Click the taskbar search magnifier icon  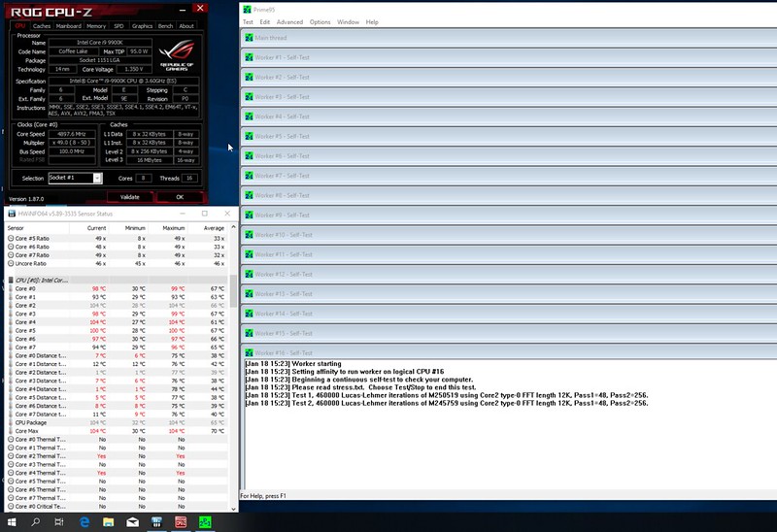(35, 522)
